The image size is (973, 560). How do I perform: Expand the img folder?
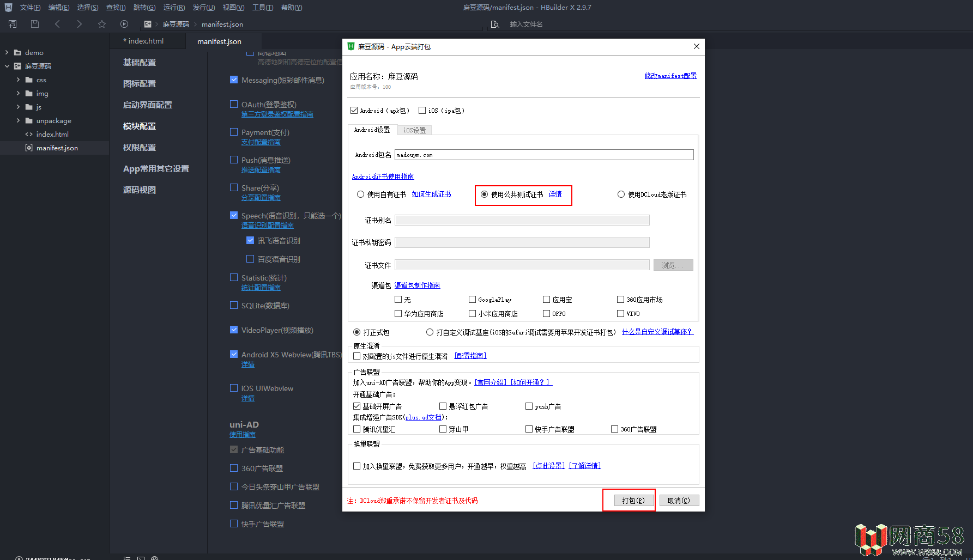pyautogui.click(x=18, y=93)
